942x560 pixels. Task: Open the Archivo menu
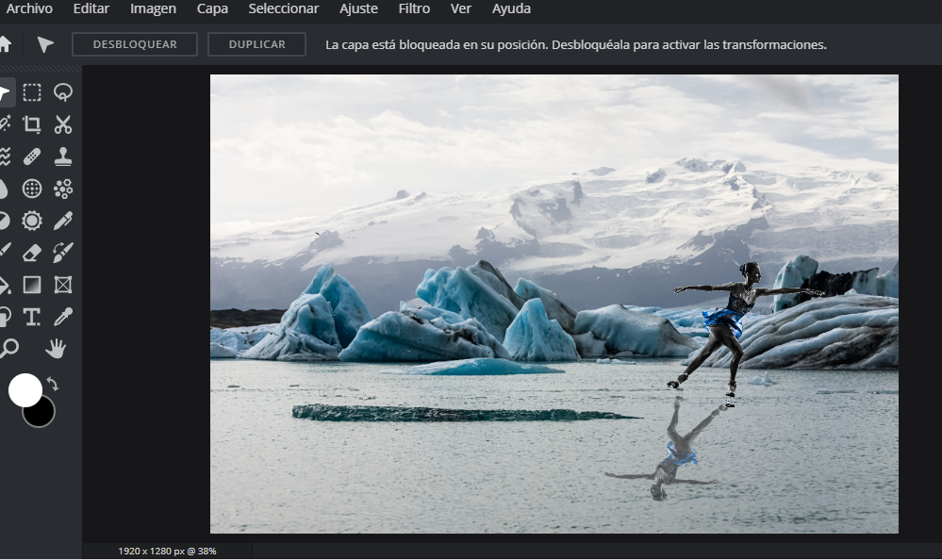(29, 9)
